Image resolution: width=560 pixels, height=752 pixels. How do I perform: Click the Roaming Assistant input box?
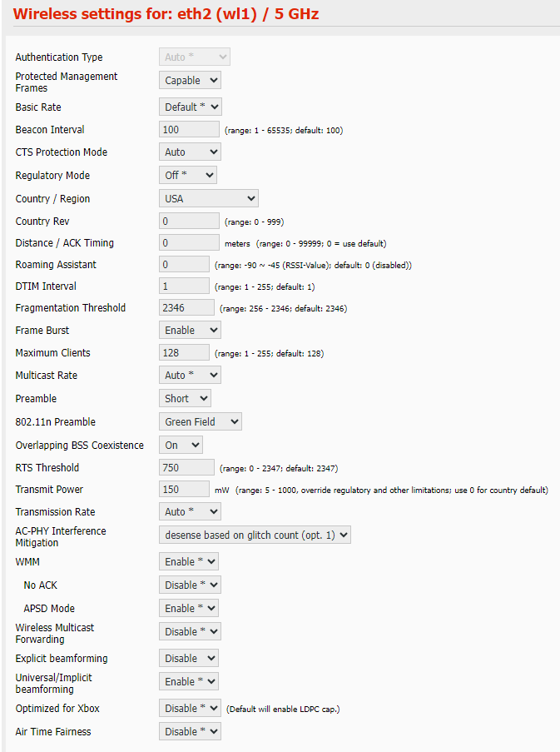click(184, 265)
